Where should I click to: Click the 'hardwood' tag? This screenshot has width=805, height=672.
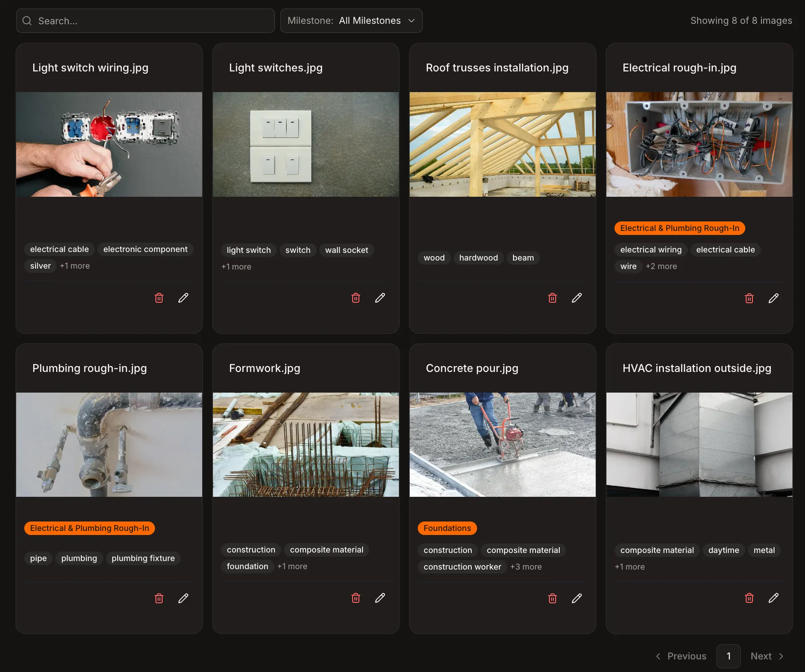coord(478,258)
